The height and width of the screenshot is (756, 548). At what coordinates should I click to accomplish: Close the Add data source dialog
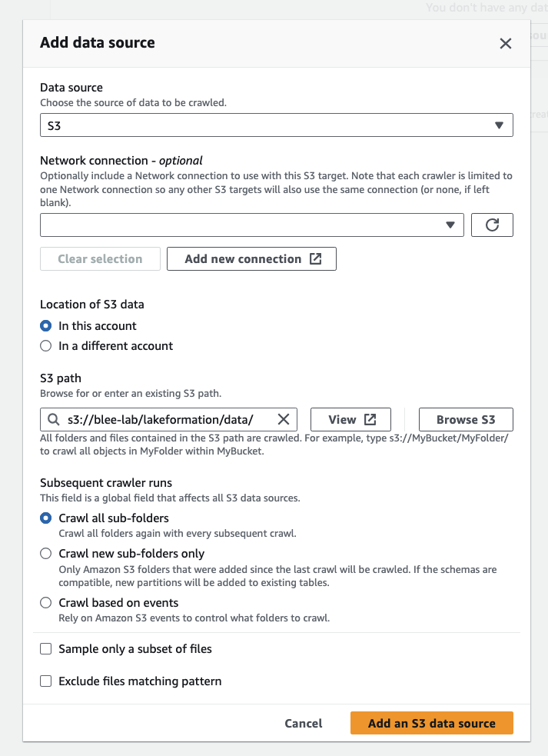point(505,43)
